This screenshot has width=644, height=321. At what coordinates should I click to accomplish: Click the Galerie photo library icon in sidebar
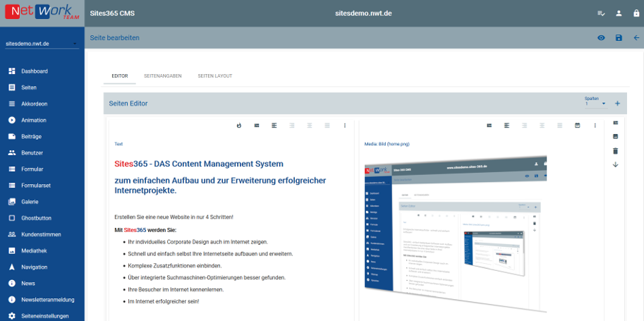(x=12, y=202)
